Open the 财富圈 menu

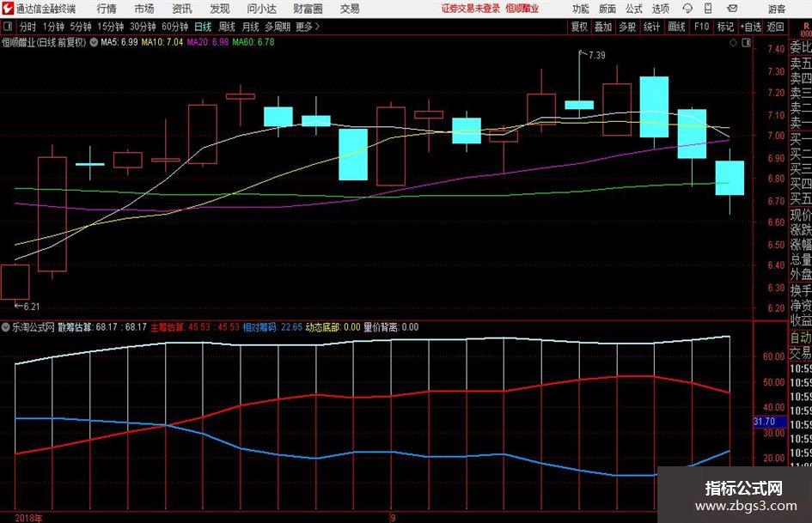point(308,9)
